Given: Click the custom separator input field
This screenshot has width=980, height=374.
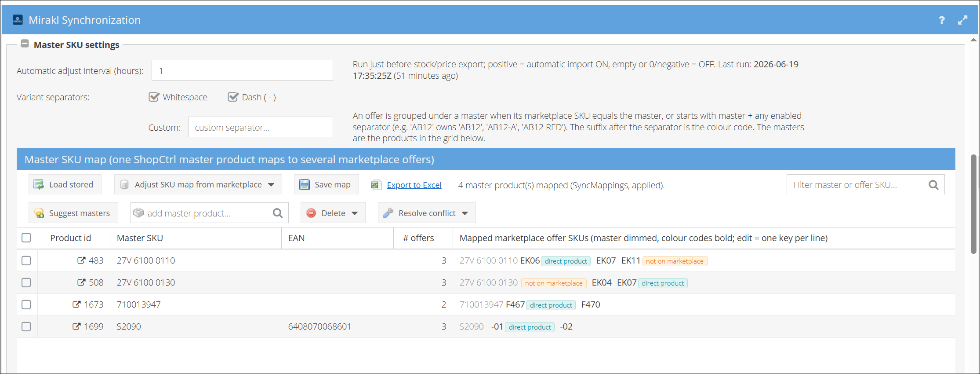Looking at the screenshot, I should 260,127.
